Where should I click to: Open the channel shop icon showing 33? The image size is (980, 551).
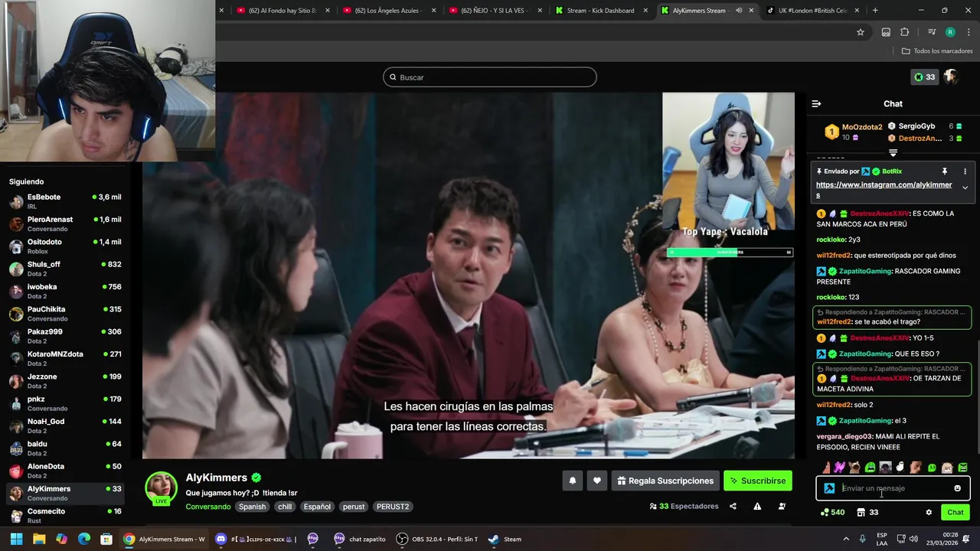[867, 512]
